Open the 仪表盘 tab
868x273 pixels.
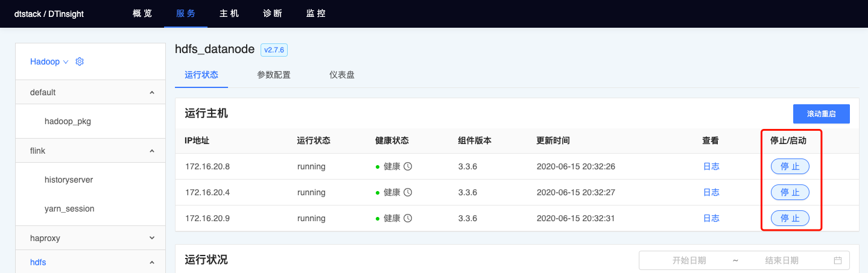pyautogui.click(x=341, y=75)
